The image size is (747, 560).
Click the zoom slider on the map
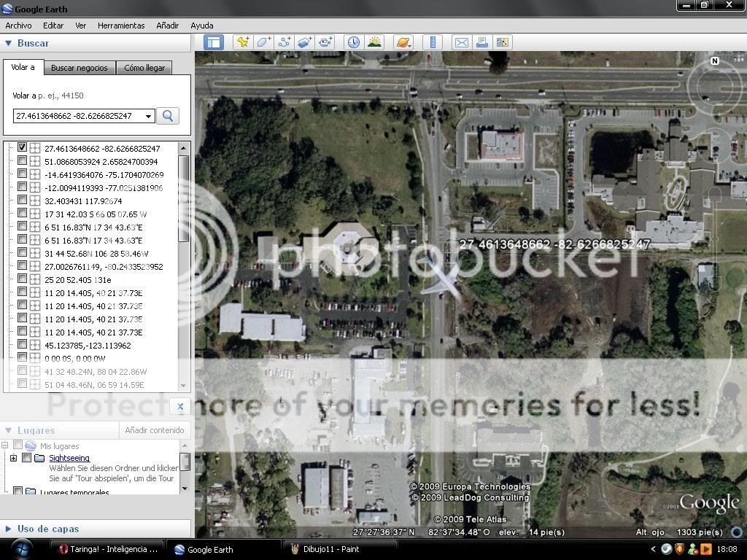pyautogui.click(x=715, y=238)
